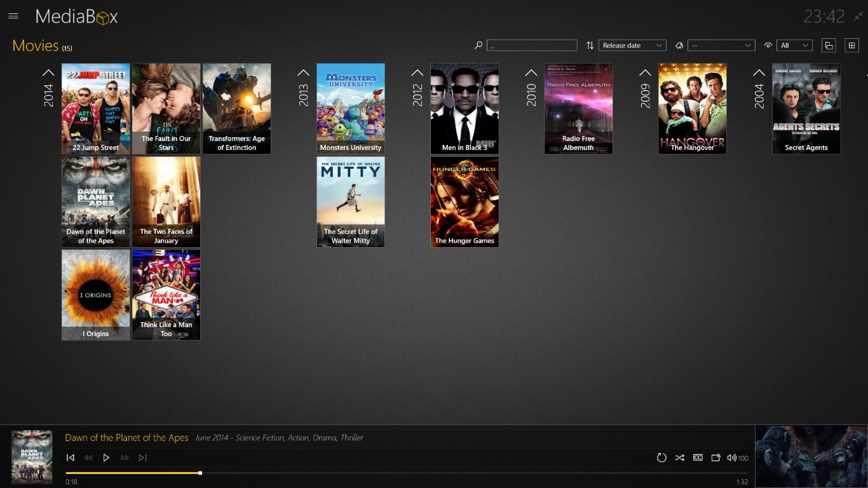This screenshot has width=868, height=488.
Task: Collapse the 2004 year group
Action: click(759, 72)
